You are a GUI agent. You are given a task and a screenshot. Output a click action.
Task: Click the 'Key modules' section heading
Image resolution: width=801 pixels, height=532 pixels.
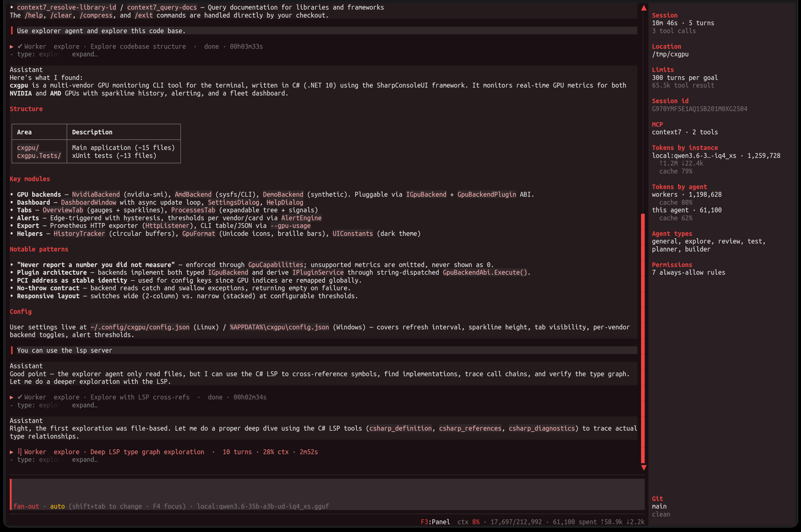[30, 179]
